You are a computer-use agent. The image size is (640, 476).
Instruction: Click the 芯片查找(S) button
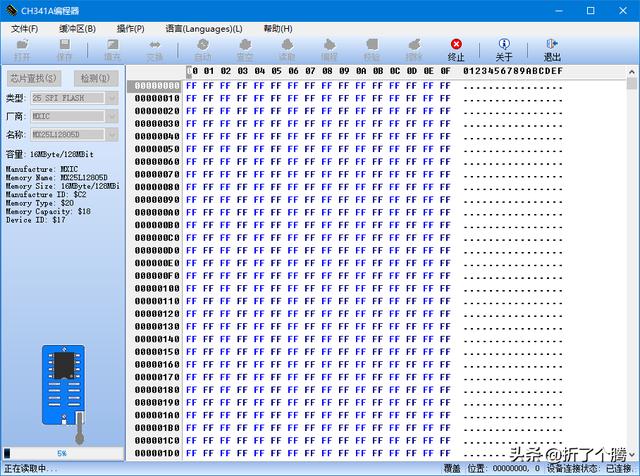pyautogui.click(x=33, y=78)
